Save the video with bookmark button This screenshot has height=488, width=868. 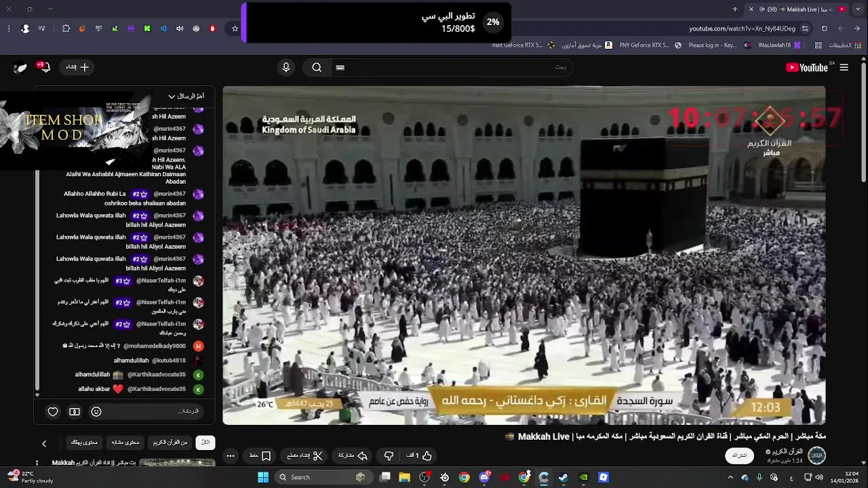(260, 455)
